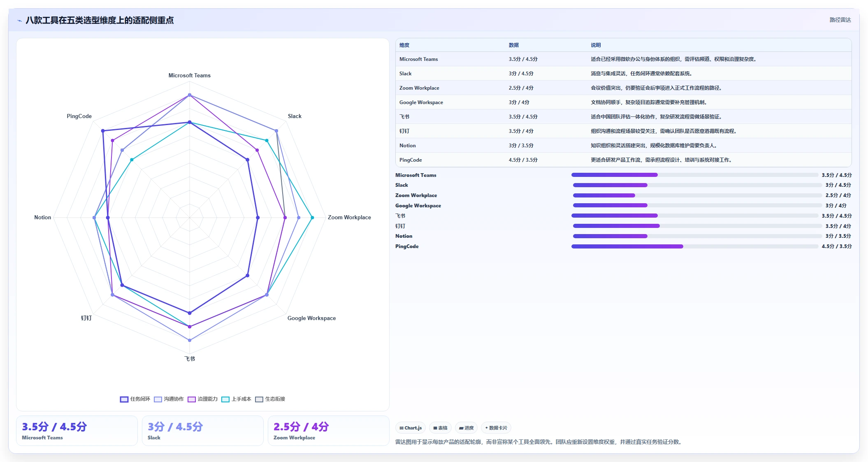868x462 pixels.
Task: Click the Chart.js chip
Action: point(411,428)
